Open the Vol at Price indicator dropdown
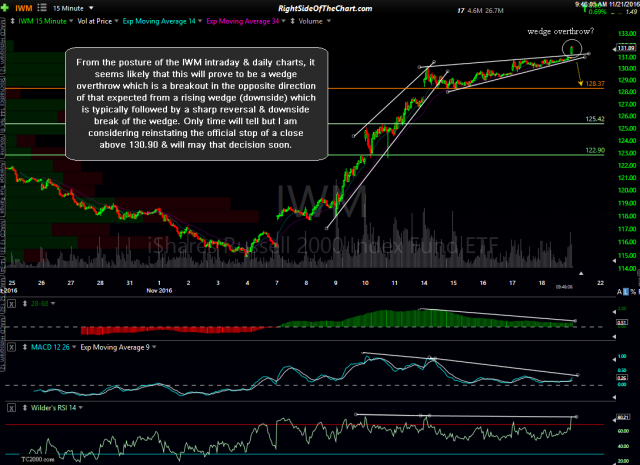640x465 pixels. tap(116, 21)
